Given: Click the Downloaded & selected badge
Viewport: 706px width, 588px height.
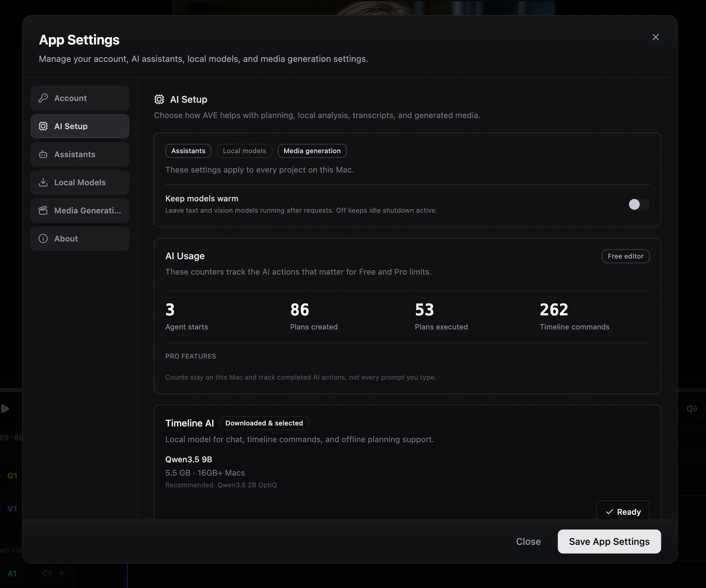Looking at the screenshot, I should (x=264, y=423).
